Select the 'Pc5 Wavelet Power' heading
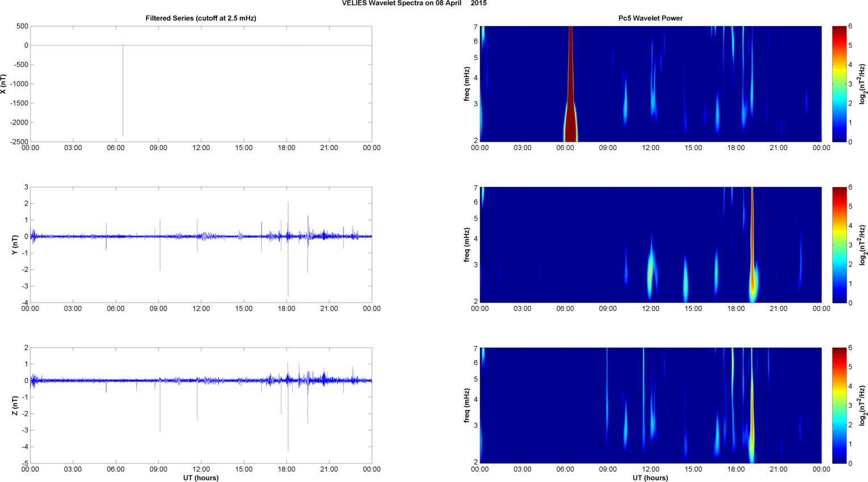 650,18
